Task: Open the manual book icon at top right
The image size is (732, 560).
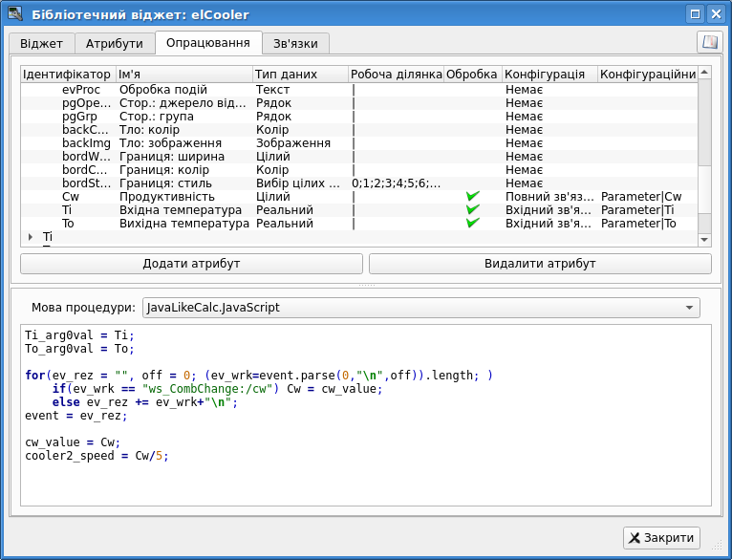Action: 709,42
